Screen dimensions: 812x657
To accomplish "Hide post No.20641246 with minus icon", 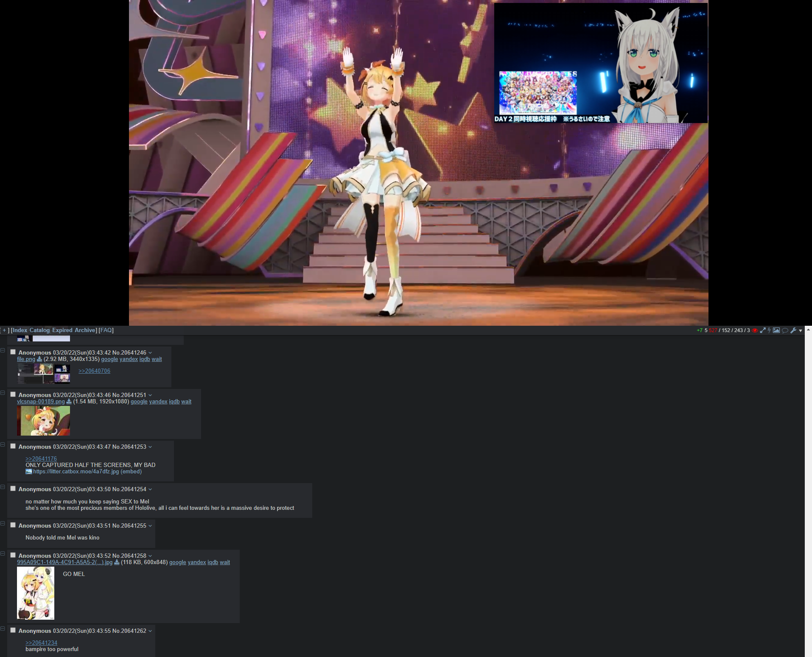I will (x=3, y=351).
